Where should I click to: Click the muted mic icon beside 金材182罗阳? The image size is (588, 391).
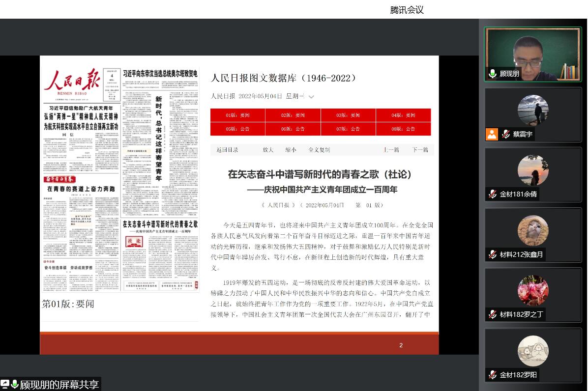tap(492, 375)
